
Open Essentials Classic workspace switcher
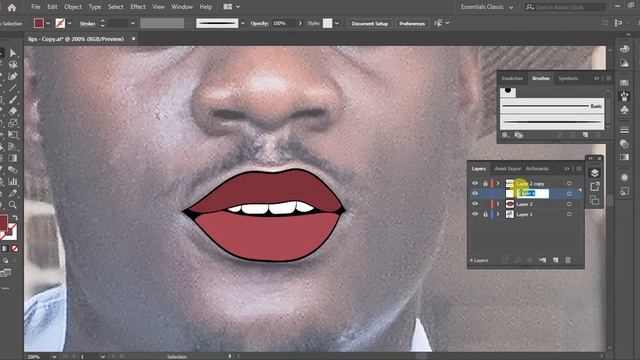487,7
